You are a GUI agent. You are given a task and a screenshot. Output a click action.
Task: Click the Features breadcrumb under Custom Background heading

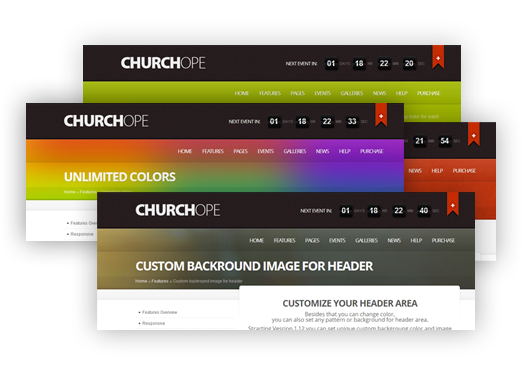[160, 281]
